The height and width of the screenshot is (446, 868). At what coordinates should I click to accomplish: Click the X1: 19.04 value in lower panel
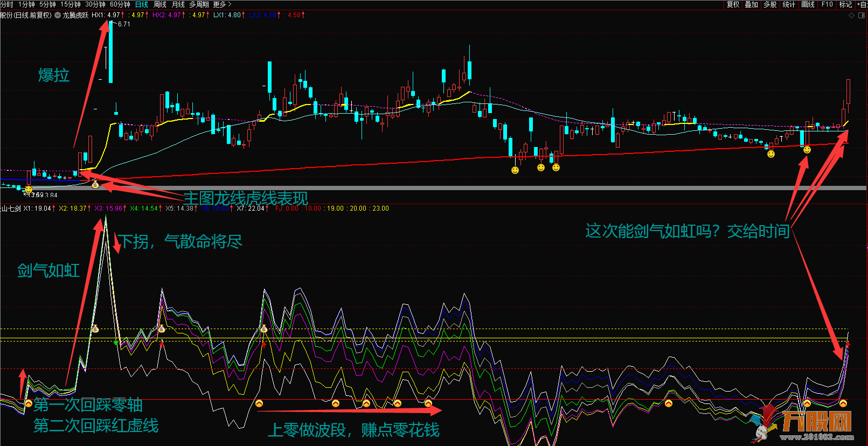pyautogui.click(x=38, y=208)
